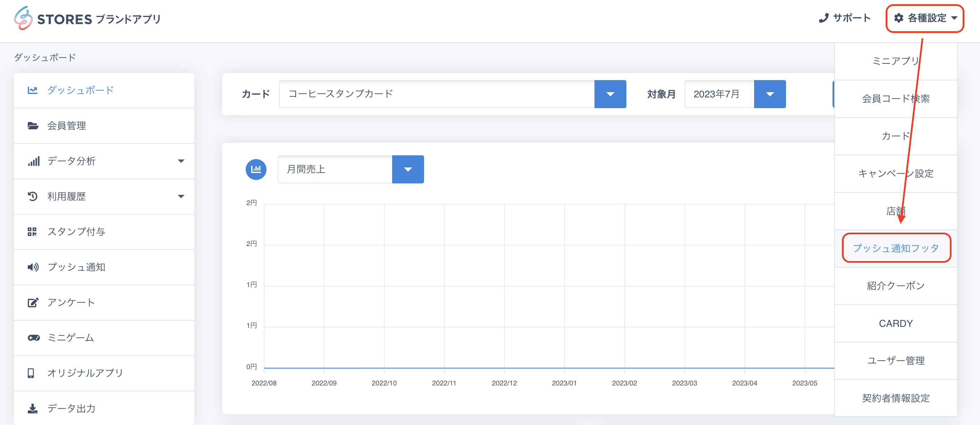Choose ユーザー管理 from the settings menu
Image resolution: width=980 pixels, height=425 pixels.
tap(896, 361)
